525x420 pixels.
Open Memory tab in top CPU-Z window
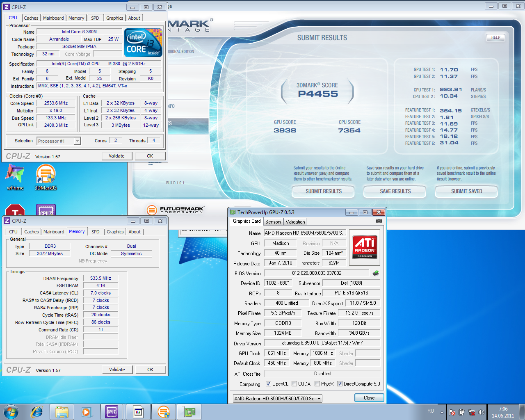click(76, 18)
